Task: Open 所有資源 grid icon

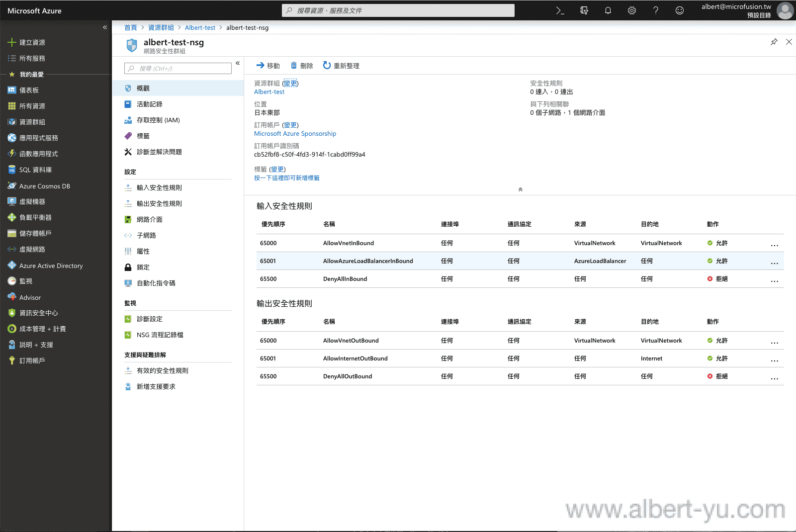Action: [12, 106]
